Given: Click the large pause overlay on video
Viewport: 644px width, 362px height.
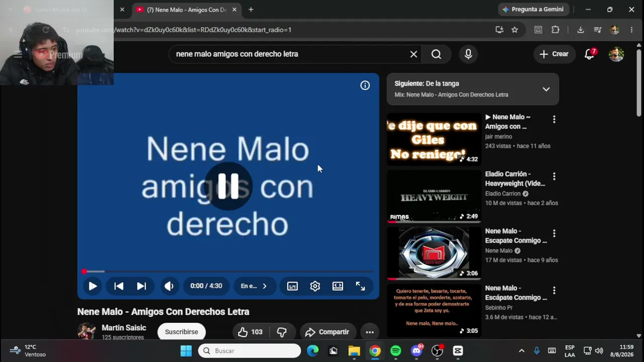Looking at the screenshot, I should pyautogui.click(x=228, y=186).
